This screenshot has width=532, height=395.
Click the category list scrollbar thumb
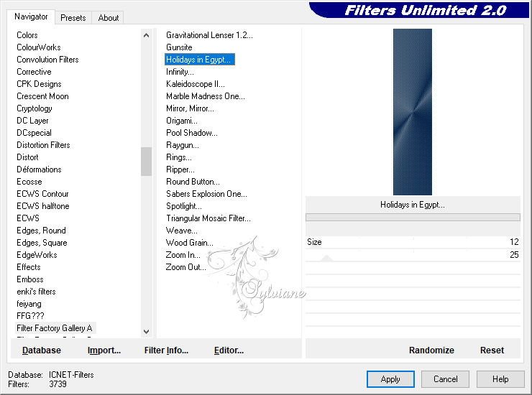click(x=146, y=162)
